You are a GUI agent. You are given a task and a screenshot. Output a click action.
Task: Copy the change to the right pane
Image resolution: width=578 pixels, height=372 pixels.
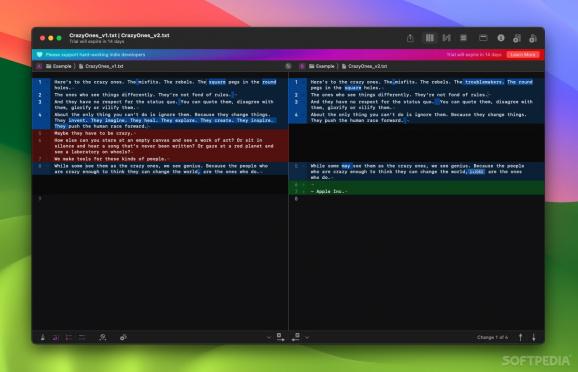281,337
